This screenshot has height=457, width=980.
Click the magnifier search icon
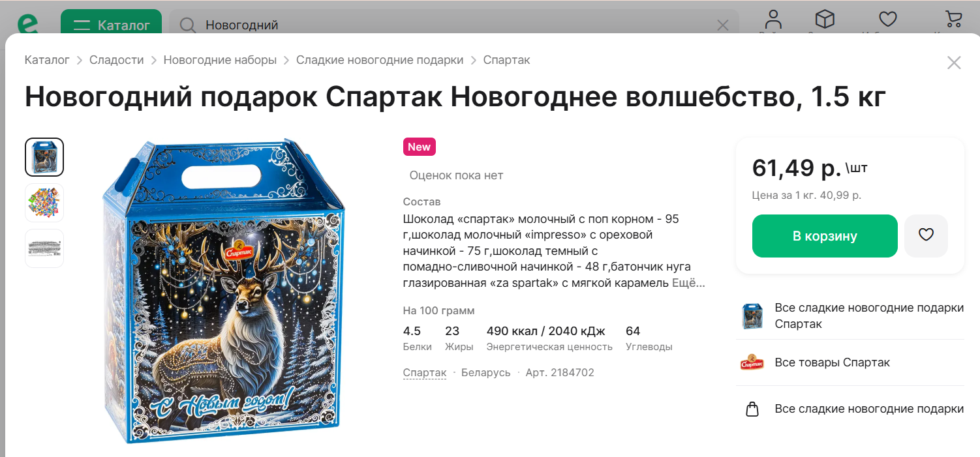(x=188, y=25)
